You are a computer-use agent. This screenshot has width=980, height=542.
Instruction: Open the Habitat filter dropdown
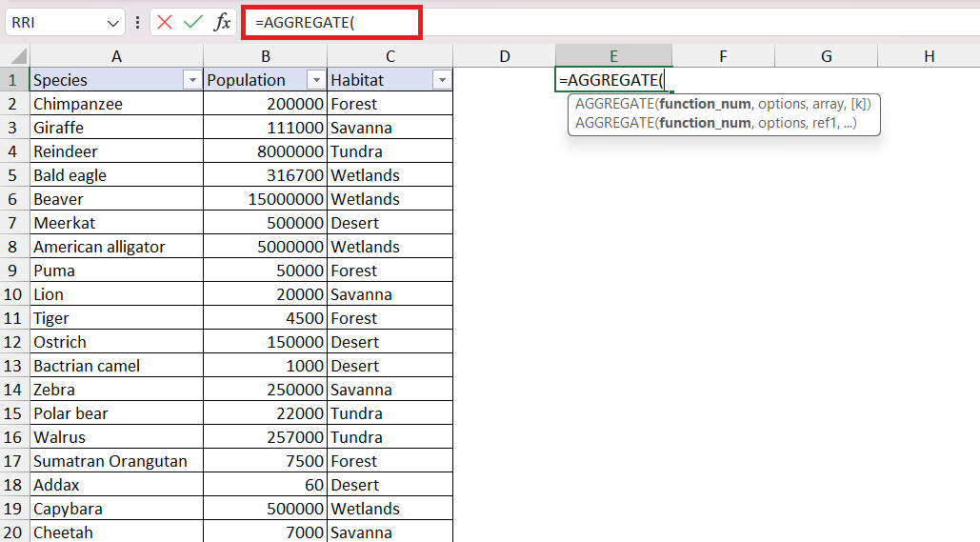click(442, 80)
